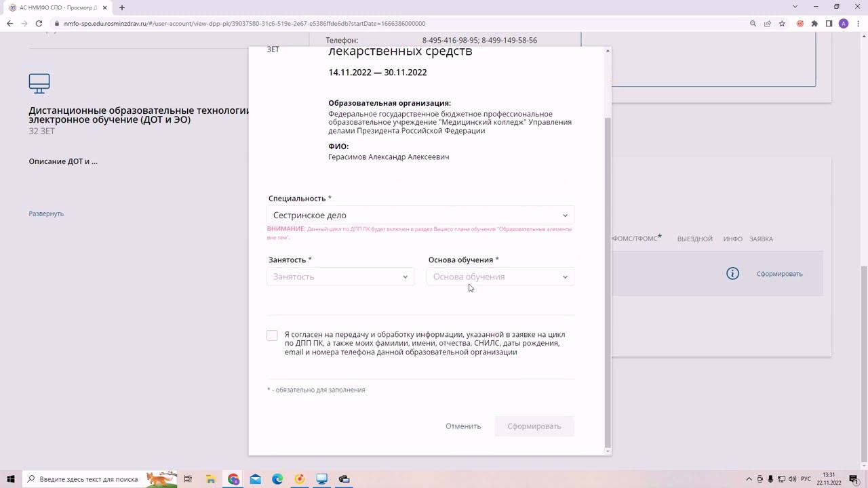Open File Explorer from taskbar

[210, 479]
